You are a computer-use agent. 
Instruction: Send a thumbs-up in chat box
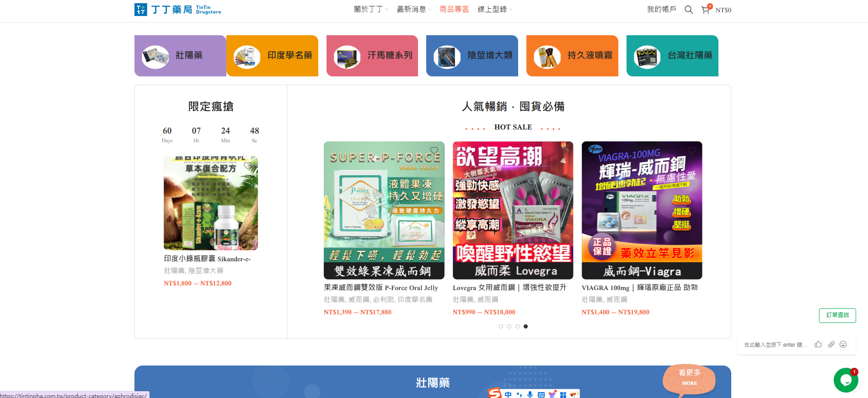tap(818, 344)
